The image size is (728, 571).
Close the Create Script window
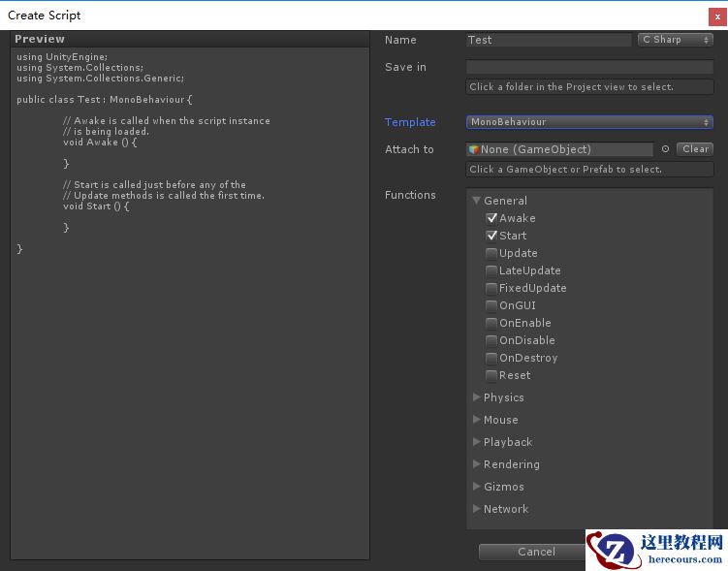(x=717, y=17)
